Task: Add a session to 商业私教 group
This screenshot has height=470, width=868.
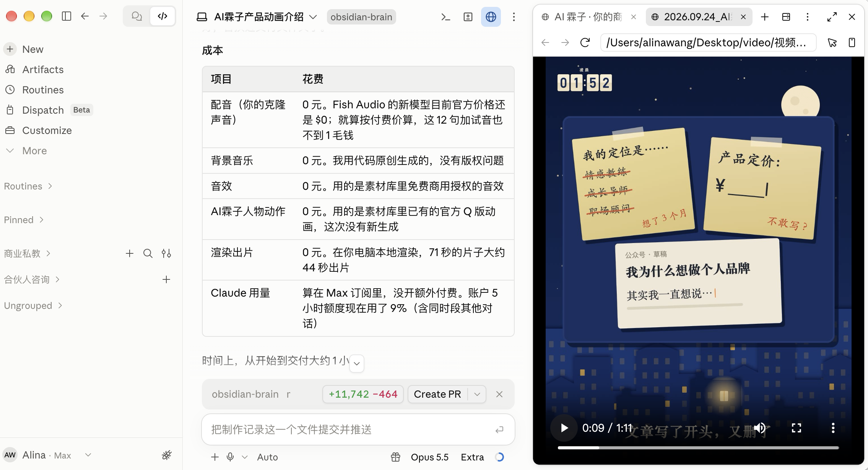Action: tap(130, 253)
